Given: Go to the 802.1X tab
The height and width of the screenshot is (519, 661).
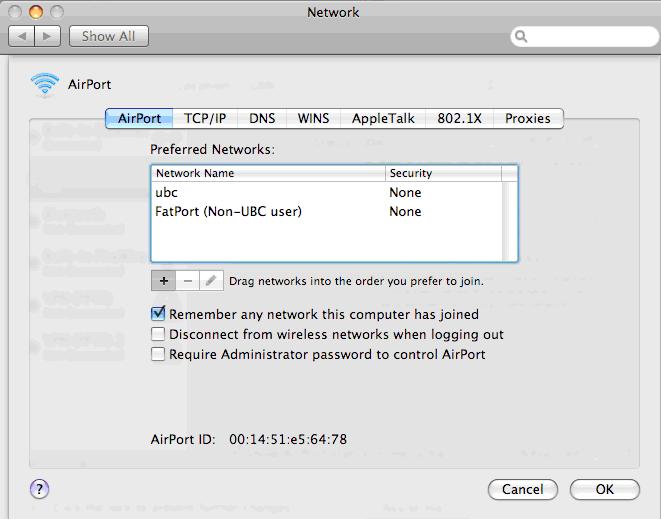Looking at the screenshot, I should [x=459, y=118].
